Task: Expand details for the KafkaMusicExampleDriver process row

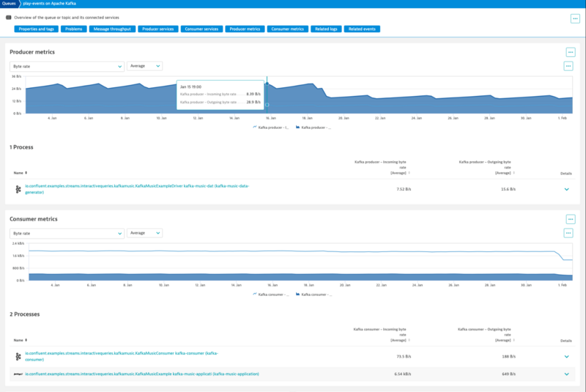Action: pos(566,189)
